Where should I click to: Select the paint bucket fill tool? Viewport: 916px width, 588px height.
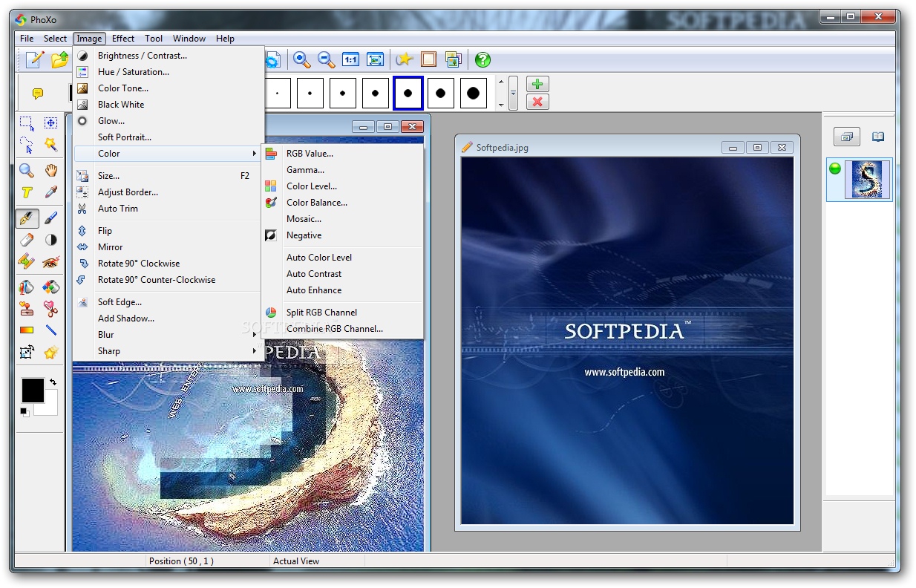(27, 287)
